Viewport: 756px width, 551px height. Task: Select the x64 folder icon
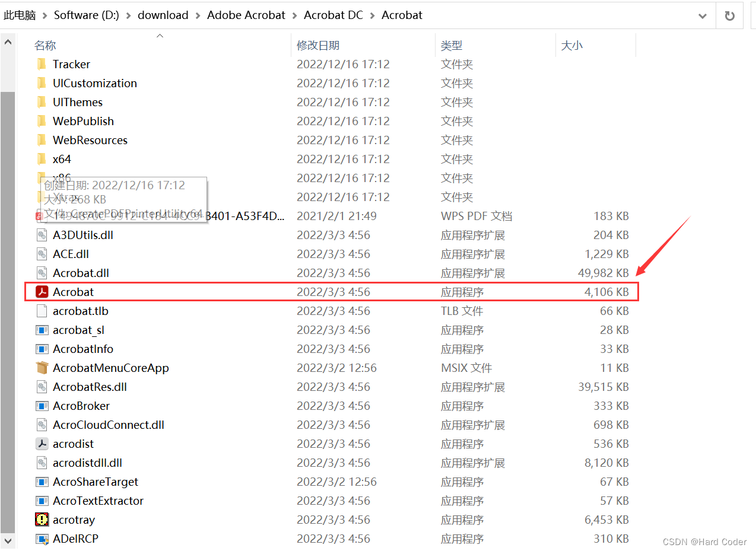pos(42,159)
